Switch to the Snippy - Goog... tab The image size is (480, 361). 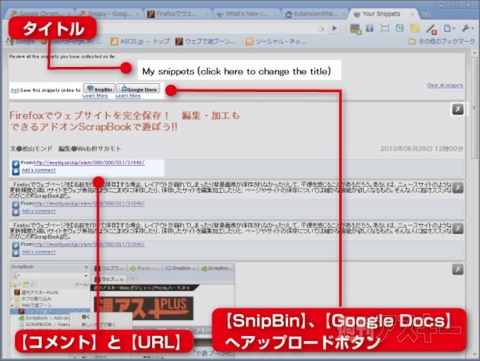click(x=108, y=14)
